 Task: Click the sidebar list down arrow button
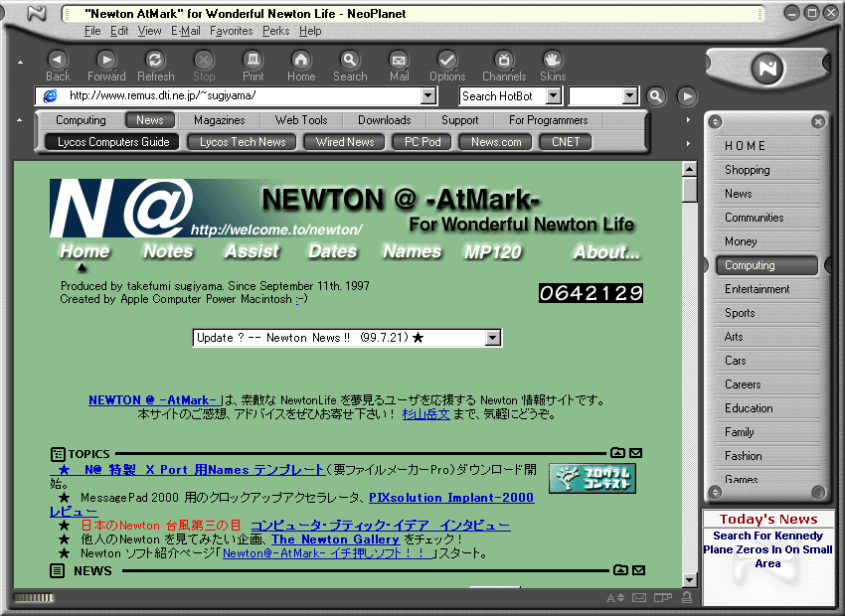(715, 491)
